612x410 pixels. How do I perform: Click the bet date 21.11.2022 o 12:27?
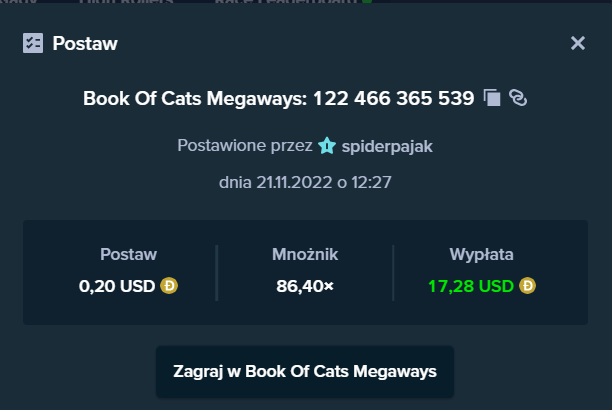click(305, 182)
